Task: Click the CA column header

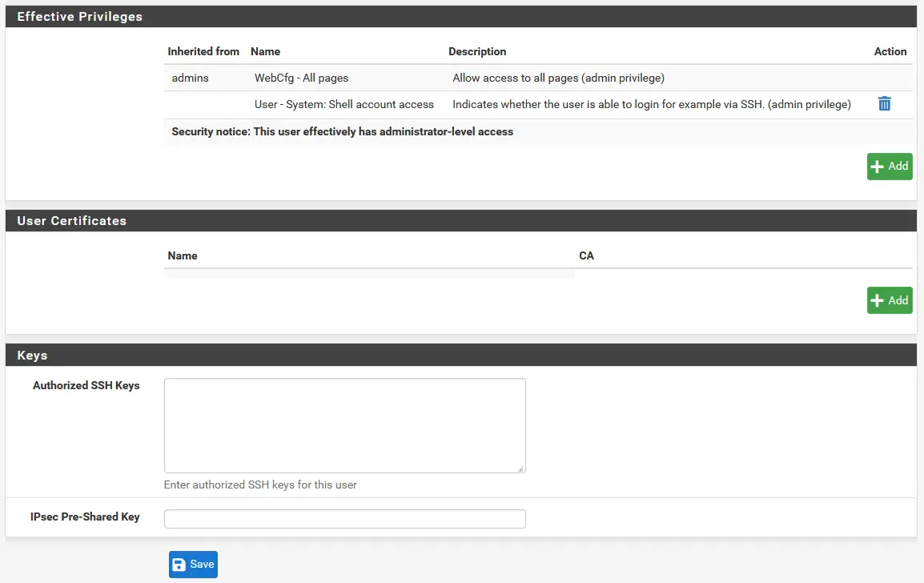Action: [586, 255]
